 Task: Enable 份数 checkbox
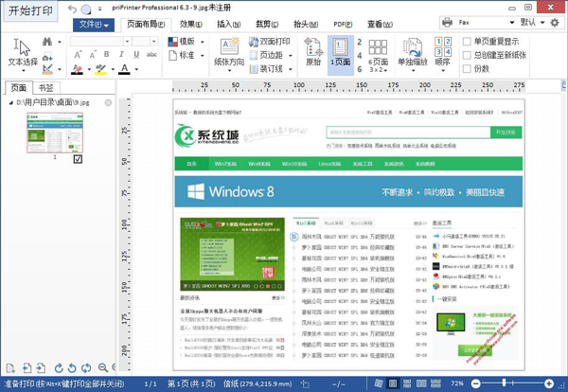(467, 68)
